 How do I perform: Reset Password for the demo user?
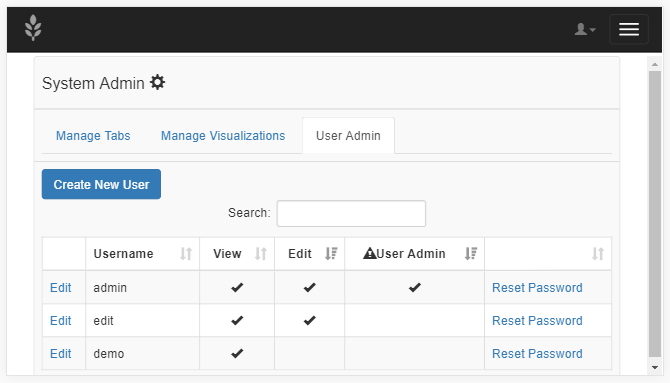537,354
